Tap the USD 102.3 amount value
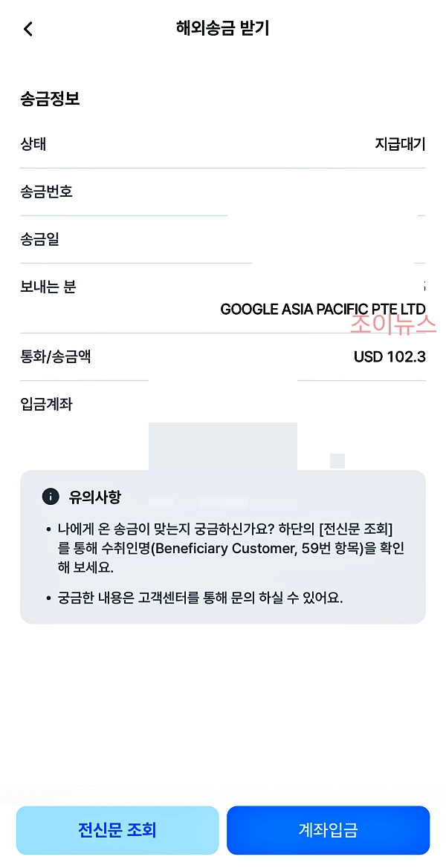Screen dimensions: 446x868 [x=388, y=356]
